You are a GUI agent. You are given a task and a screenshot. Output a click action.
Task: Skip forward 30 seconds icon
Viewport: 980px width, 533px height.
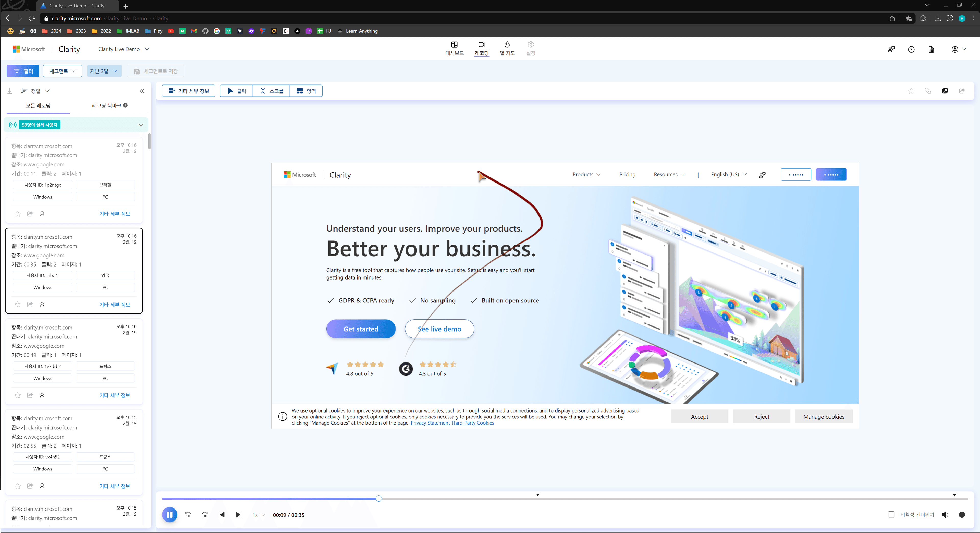(x=205, y=515)
